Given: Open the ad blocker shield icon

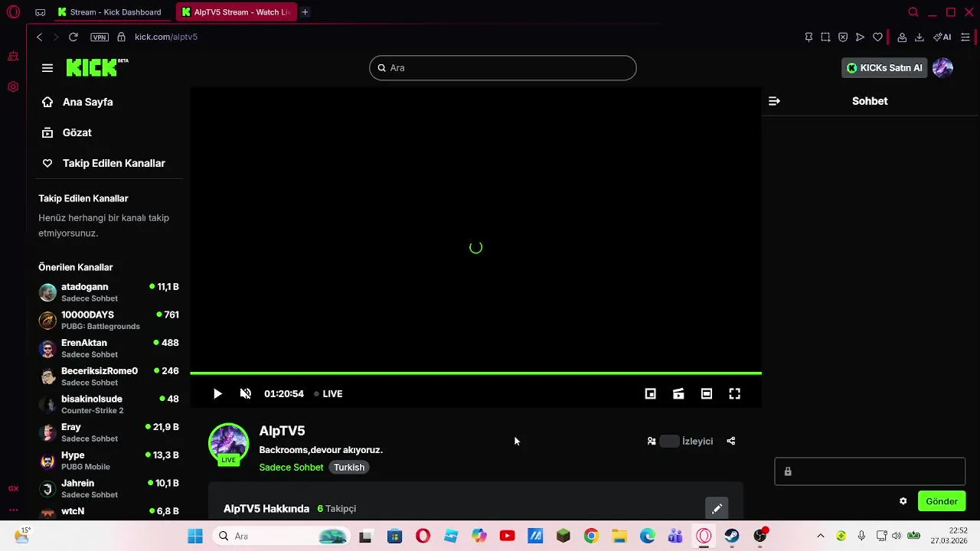Looking at the screenshot, I should (x=843, y=37).
